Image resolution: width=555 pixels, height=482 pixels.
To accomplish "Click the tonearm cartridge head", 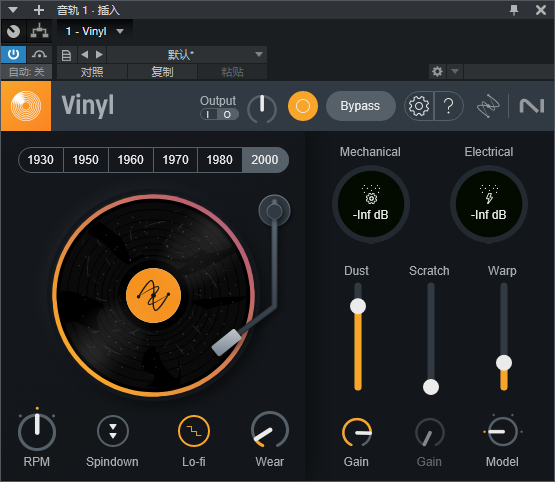I will pos(227,342).
